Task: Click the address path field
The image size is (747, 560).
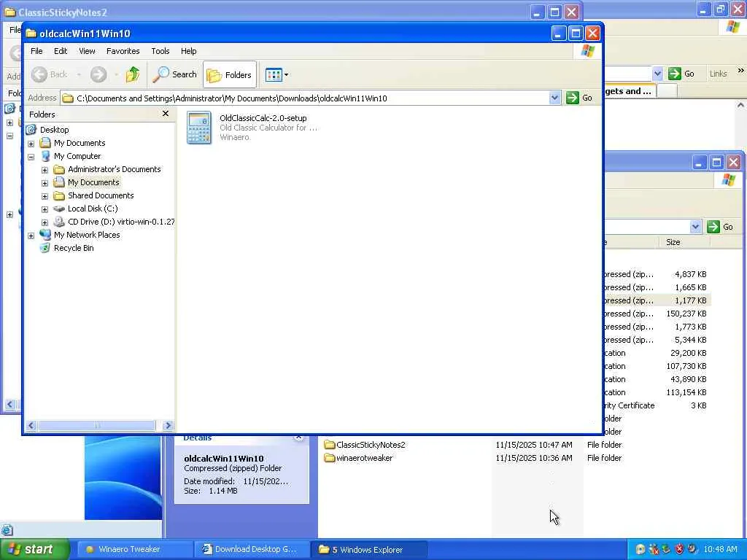Action: point(305,98)
